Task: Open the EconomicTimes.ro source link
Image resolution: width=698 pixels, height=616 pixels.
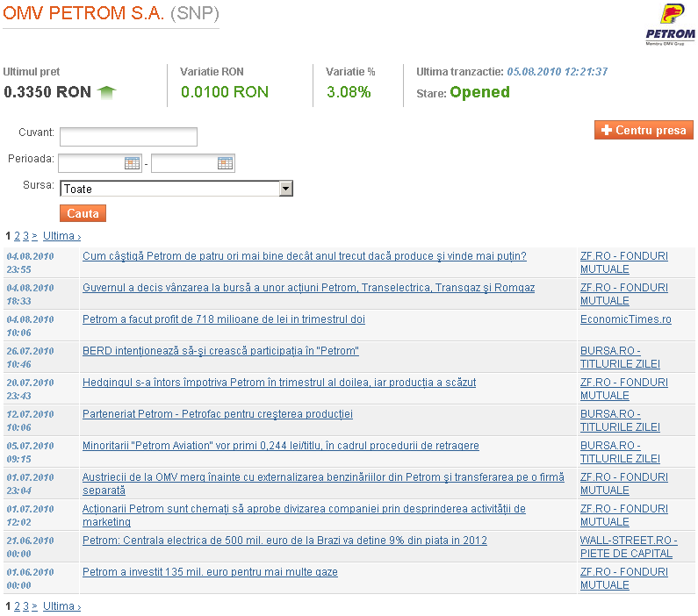Action: click(625, 319)
